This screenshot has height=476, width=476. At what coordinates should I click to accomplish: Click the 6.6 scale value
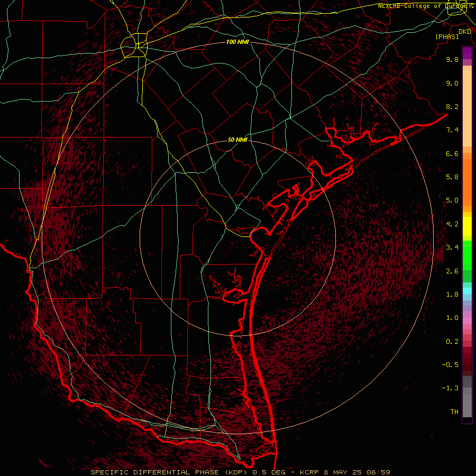(x=452, y=153)
